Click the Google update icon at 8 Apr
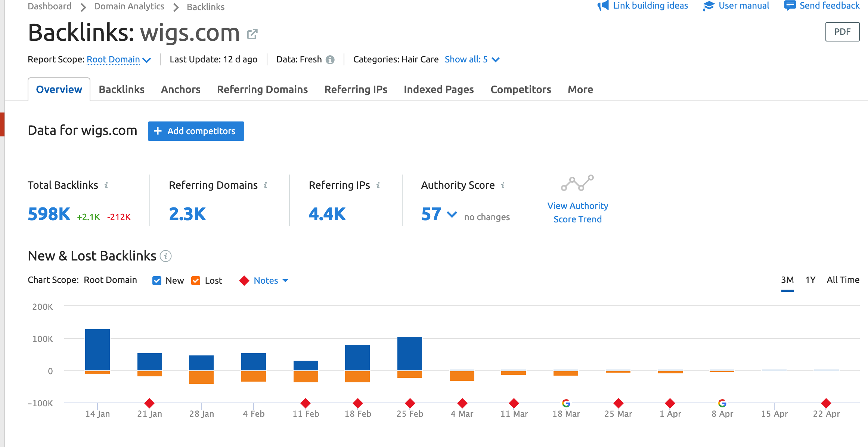Image resolution: width=868 pixels, height=447 pixels. 722,403
